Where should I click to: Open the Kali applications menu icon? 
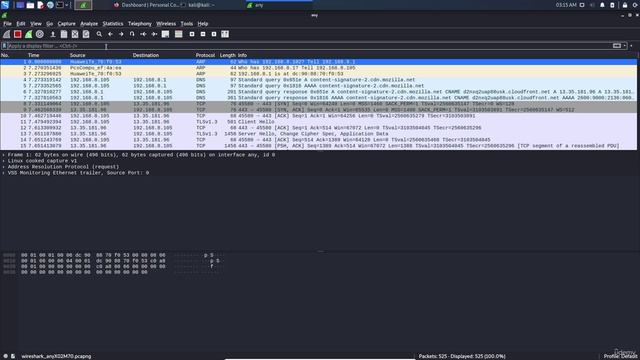tap(5, 5)
